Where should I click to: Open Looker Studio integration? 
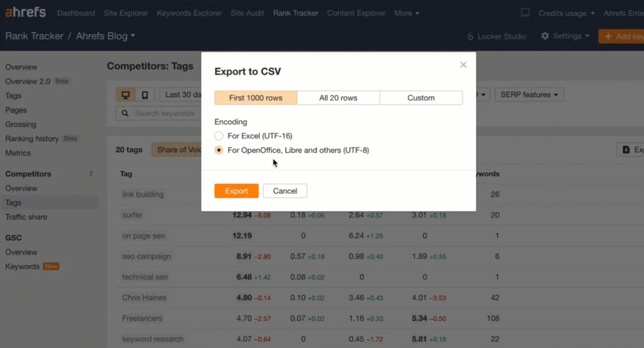(x=497, y=36)
